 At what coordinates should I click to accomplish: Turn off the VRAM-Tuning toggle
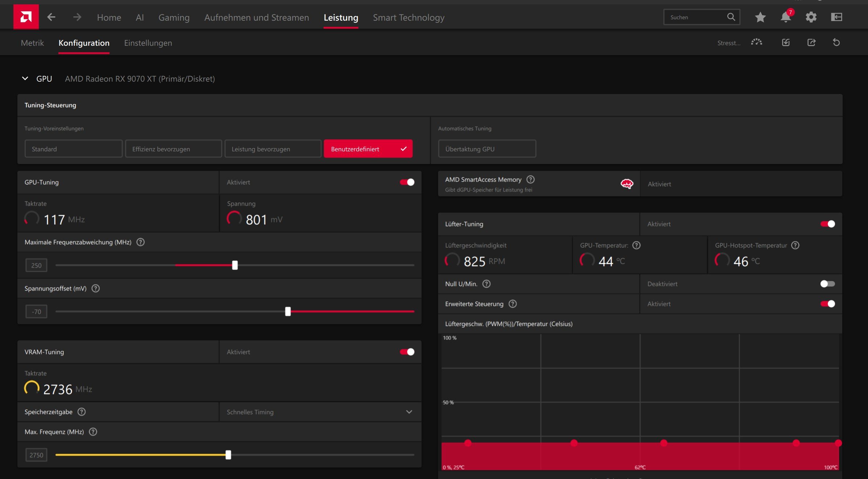[407, 352]
